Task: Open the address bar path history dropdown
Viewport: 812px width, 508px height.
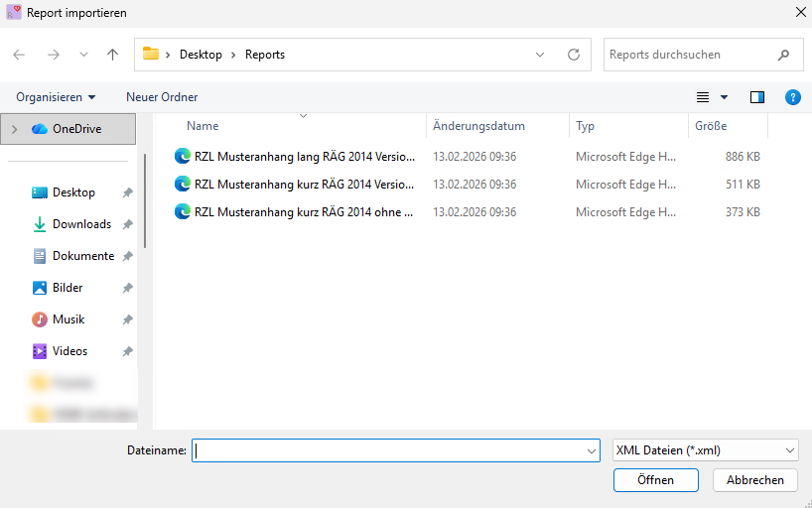Action: 540,55
